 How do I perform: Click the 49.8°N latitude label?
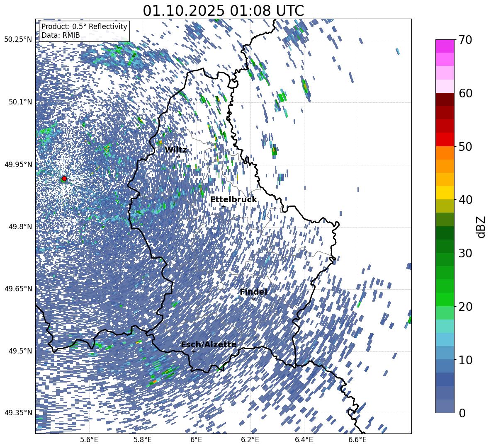coord(20,227)
